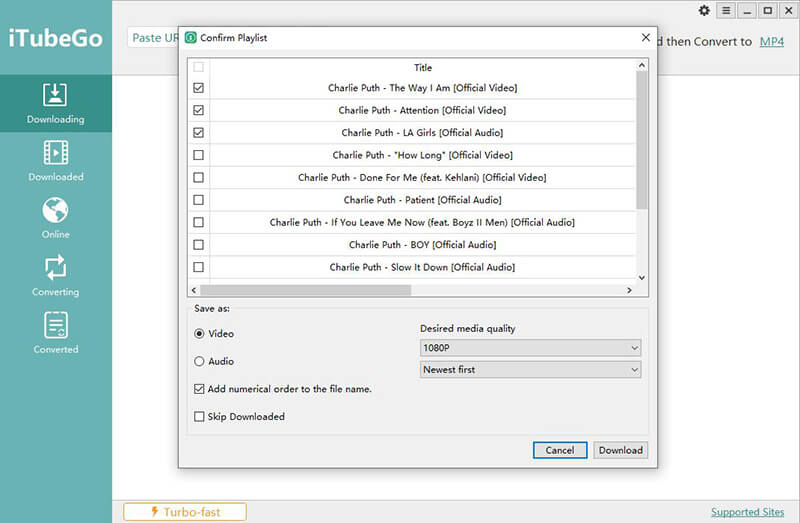Image resolution: width=800 pixels, height=523 pixels.
Task: Click the playlist horizontal scrollbar thumb
Action: click(306, 290)
